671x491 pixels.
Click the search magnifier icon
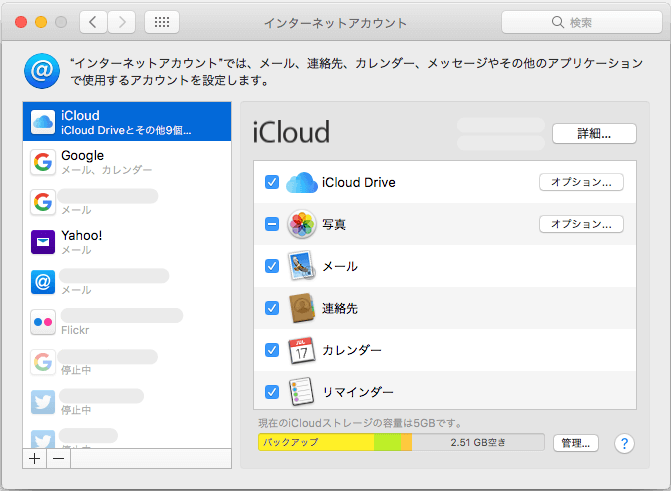click(x=558, y=22)
